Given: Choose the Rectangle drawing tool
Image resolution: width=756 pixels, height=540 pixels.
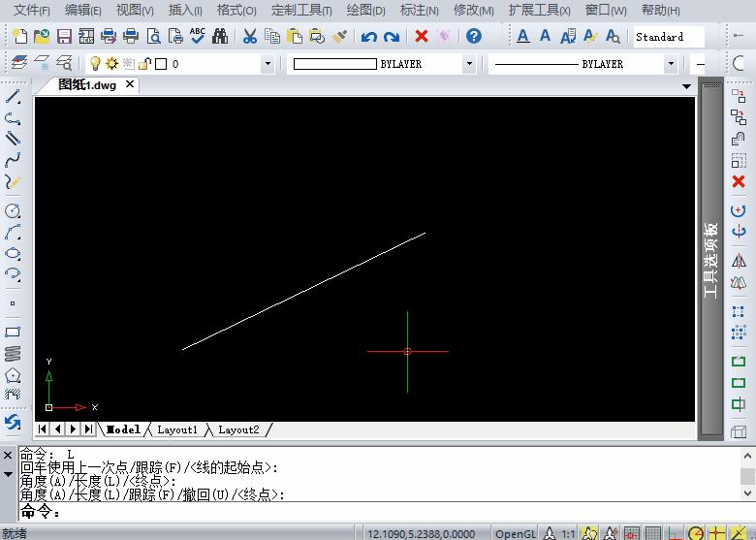Looking at the screenshot, I should point(13,332).
